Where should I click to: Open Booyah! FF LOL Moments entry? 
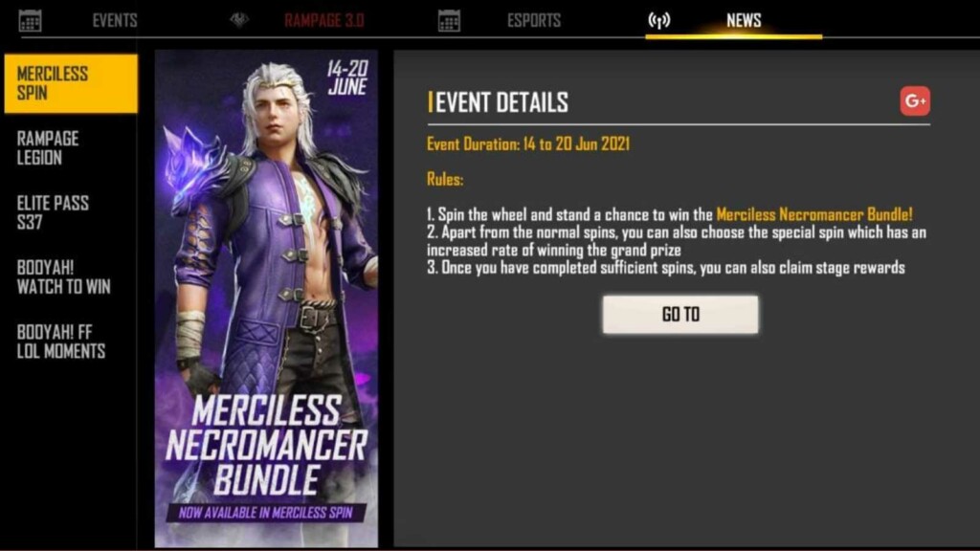tap(60, 342)
